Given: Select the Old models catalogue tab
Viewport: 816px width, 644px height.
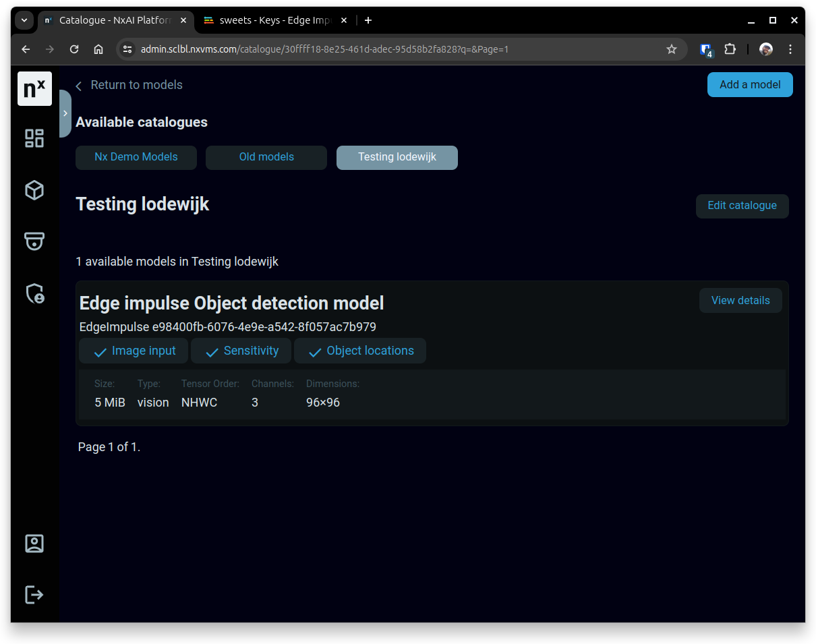Looking at the screenshot, I should 266,157.
